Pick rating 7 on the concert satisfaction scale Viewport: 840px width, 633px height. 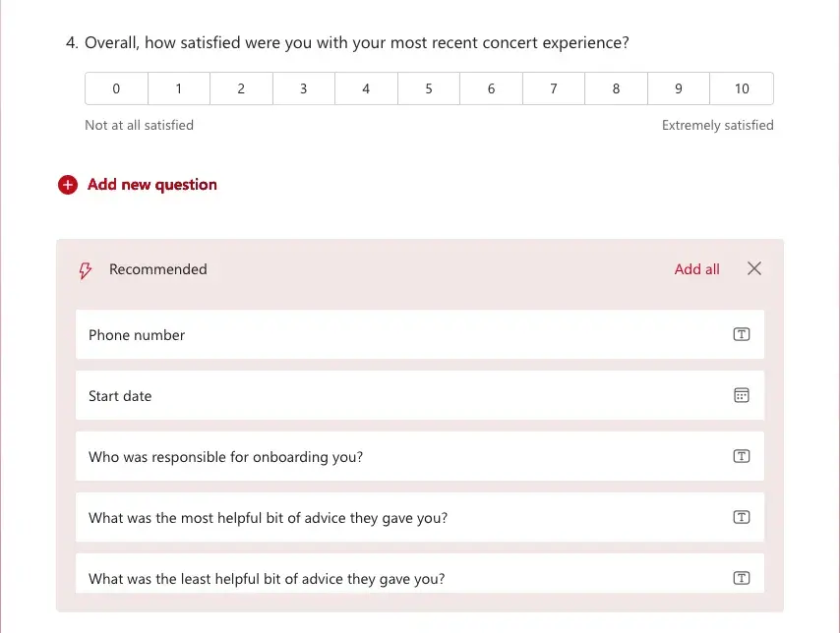pyautogui.click(x=553, y=87)
